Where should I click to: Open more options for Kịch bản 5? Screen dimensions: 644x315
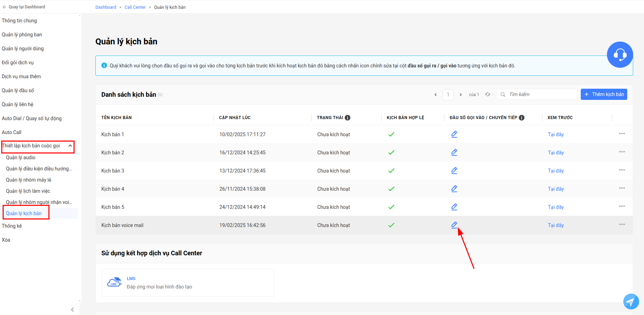(x=622, y=206)
